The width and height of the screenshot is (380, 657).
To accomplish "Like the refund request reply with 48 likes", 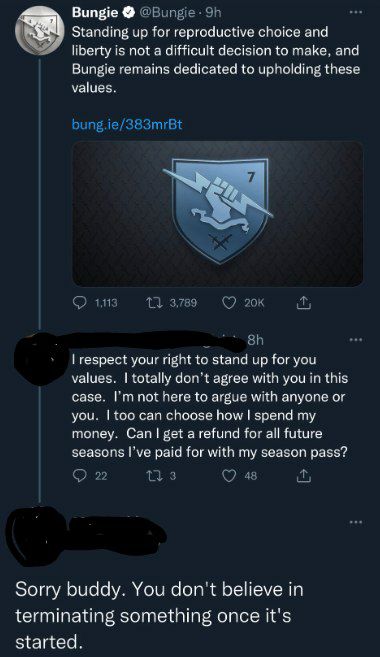I will tap(239, 476).
